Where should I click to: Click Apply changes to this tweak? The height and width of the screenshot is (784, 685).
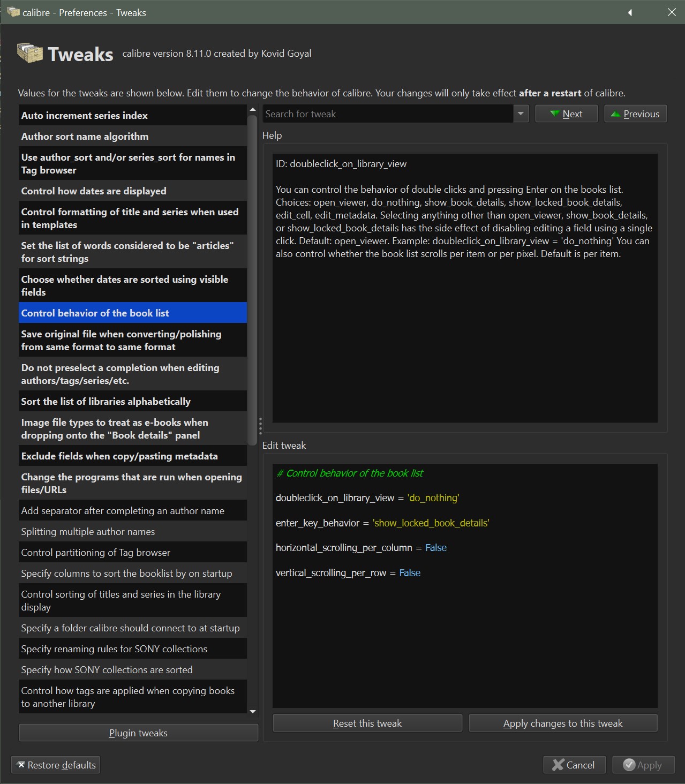(562, 723)
